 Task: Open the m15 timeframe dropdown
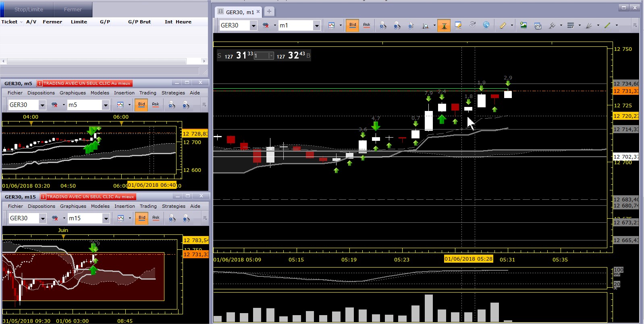(x=106, y=219)
